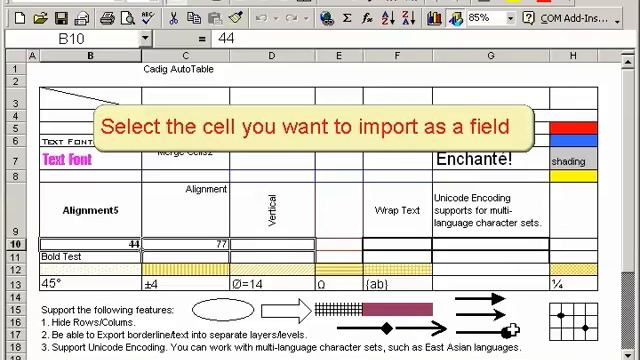The width and height of the screenshot is (640, 360).
Task: Select the rotated 'Vertical' cell
Action: click(x=272, y=210)
